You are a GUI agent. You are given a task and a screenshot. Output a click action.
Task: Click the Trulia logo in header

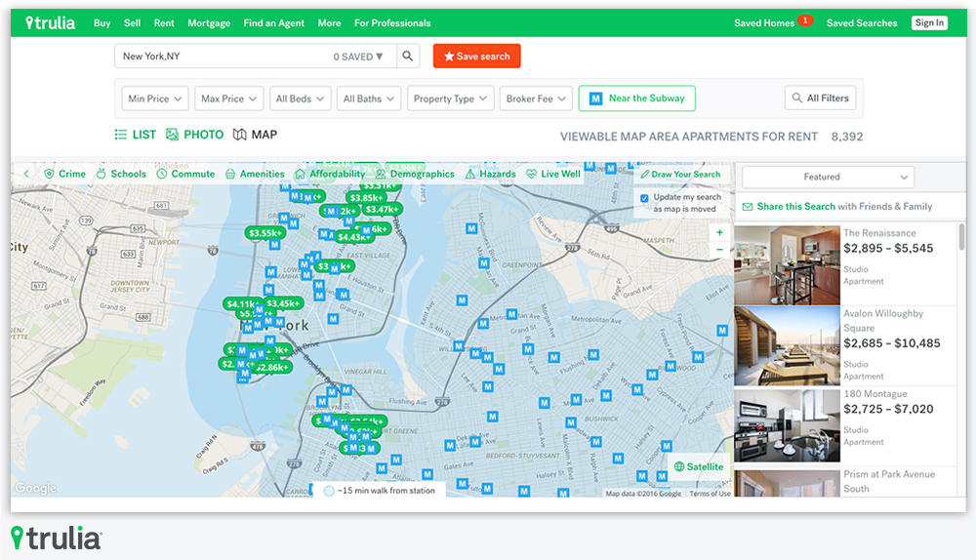(x=51, y=23)
